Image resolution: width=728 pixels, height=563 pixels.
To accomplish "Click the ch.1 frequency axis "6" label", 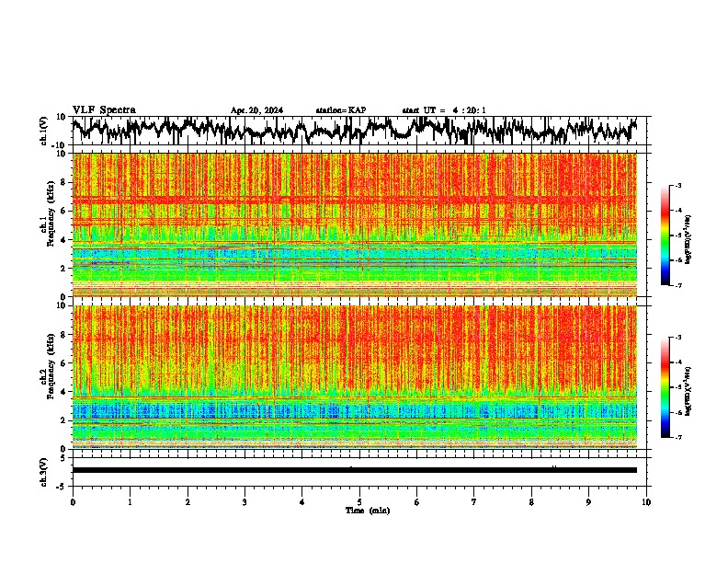I will pos(63,212).
